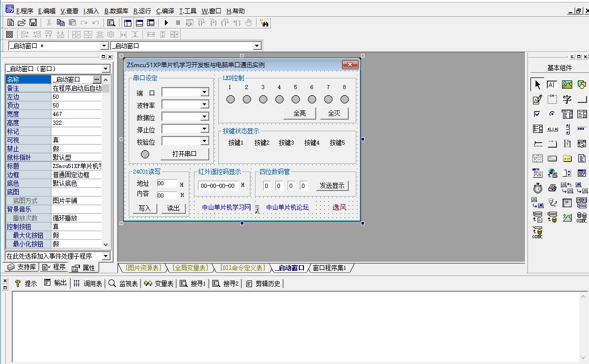Click the 00-00-00-00 infrared code field

tap(218, 186)
